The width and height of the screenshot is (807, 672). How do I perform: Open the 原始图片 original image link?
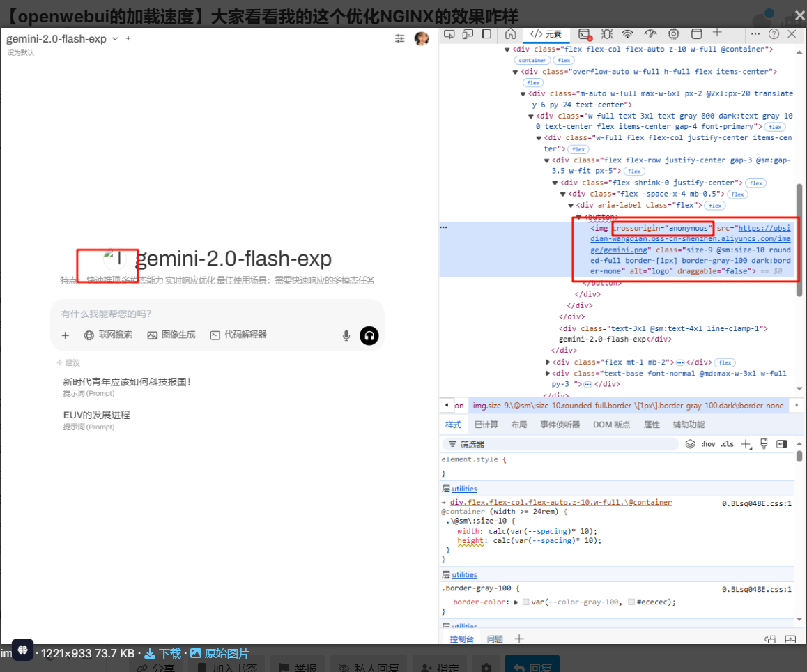pyautogui.click(x=220, y=653)
